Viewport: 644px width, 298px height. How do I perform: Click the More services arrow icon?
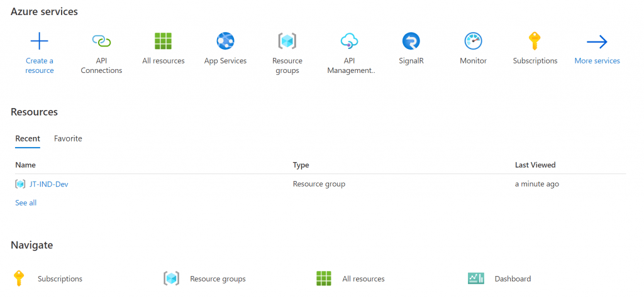[597, 41]
